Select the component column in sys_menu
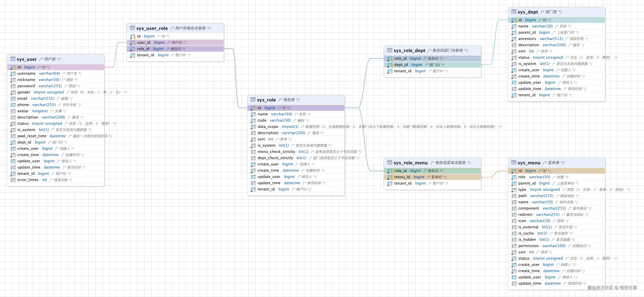The image size is (644, 297). 557,208
